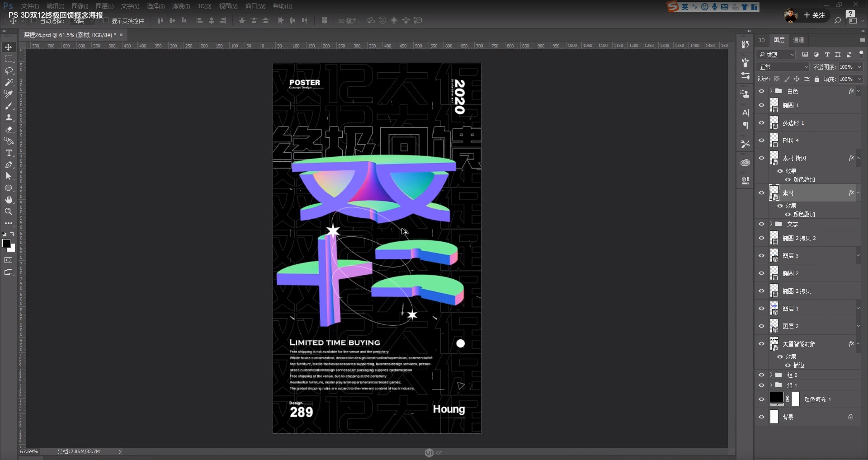Screen dimensions: 868x460
Task: Open the 滤镜 menu
Action: (181, 6)
